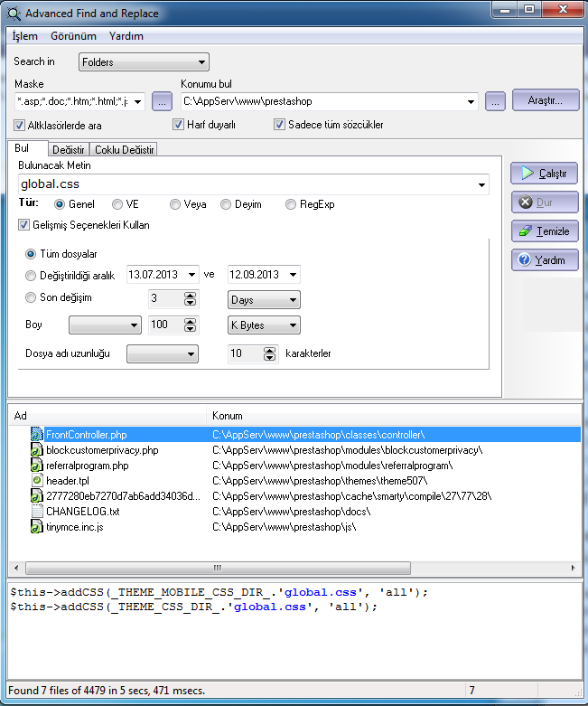The width and height of the screenshot is (588, 706).
Task: Select the Veya search type
Action: coord(174,204)
